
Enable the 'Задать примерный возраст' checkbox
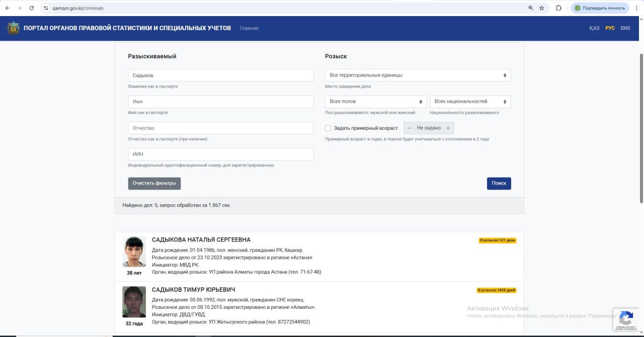(328, 128)
